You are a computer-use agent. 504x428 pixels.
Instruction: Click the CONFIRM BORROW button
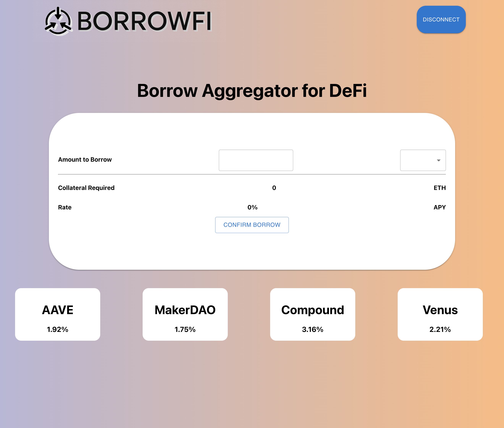tap(252, 225)
